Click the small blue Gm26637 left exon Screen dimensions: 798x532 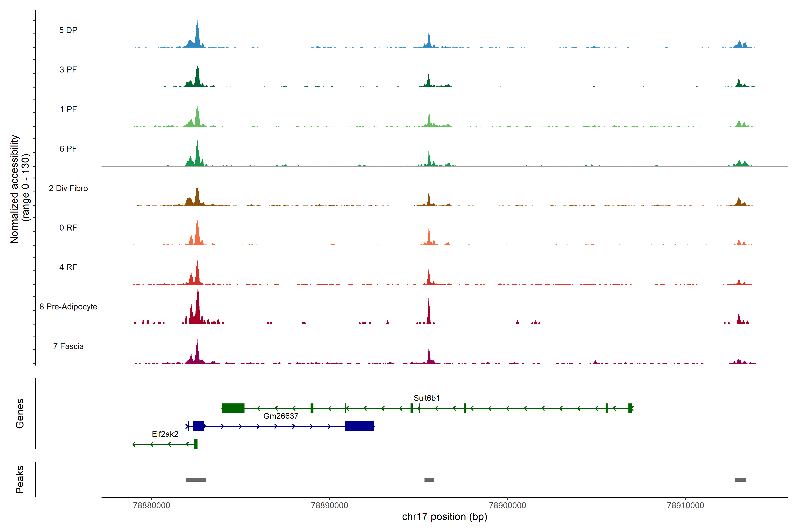pyautogui.click(x=198, y=426)
